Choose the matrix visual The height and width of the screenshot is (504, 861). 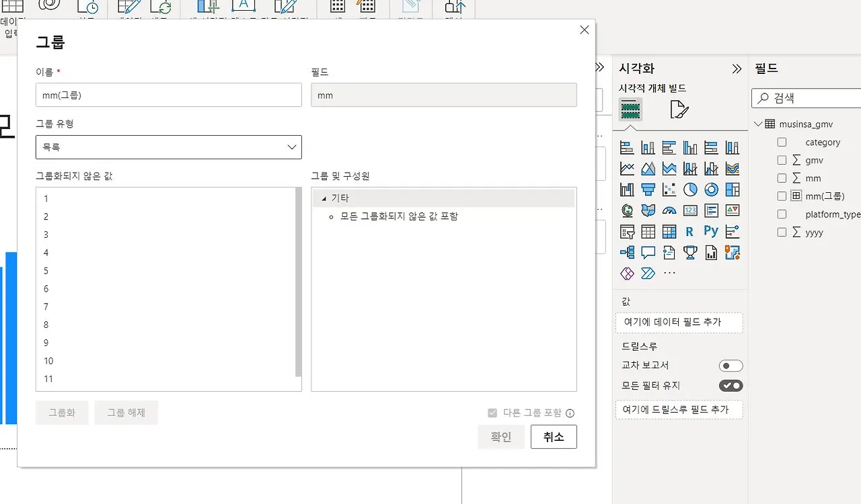(x=669, y=232)
